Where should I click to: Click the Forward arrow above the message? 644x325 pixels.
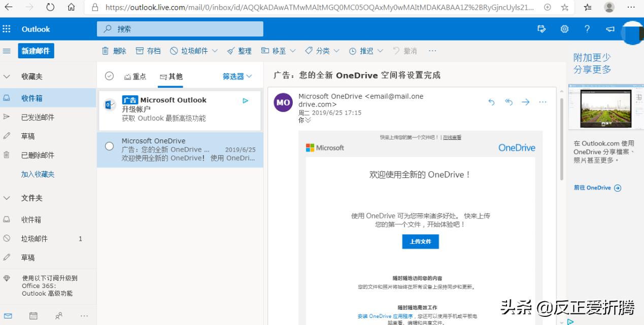point(526,102)
